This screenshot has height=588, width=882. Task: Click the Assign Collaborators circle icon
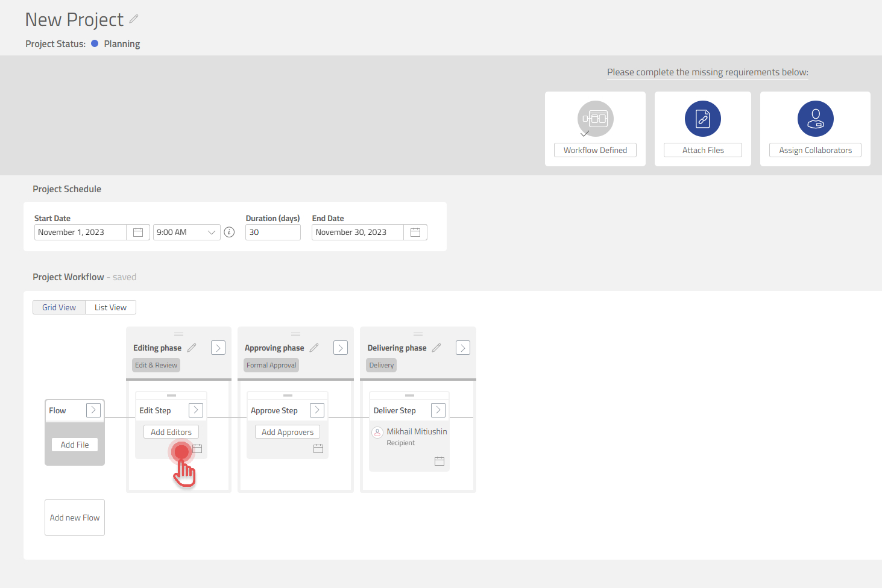[x=815, y=119]
